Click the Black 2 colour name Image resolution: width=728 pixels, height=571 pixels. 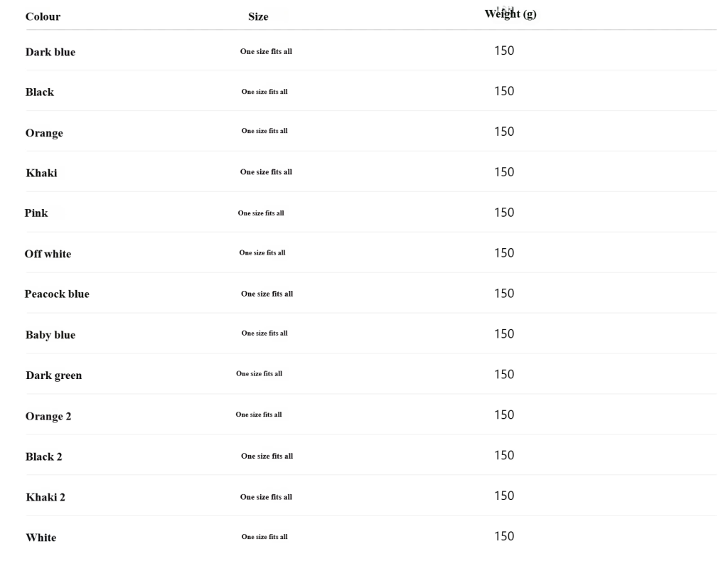pyautogui.click(x=43, y=457)
